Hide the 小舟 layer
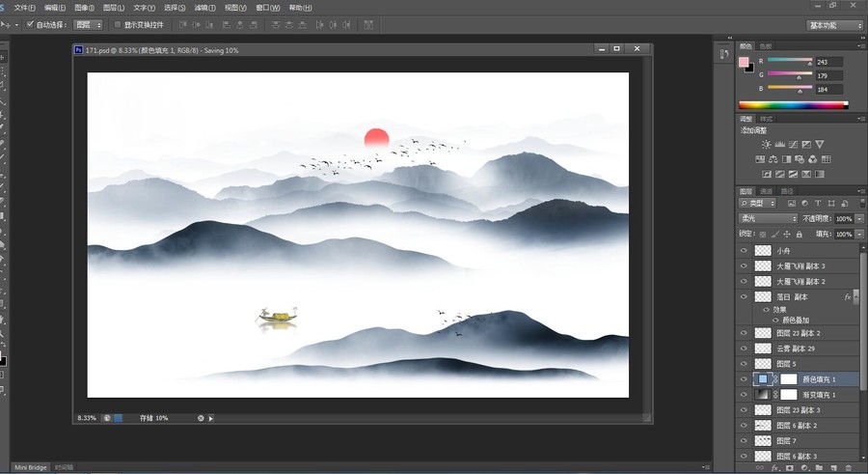This screenshot has width=868, height=474. coord(744,251)
